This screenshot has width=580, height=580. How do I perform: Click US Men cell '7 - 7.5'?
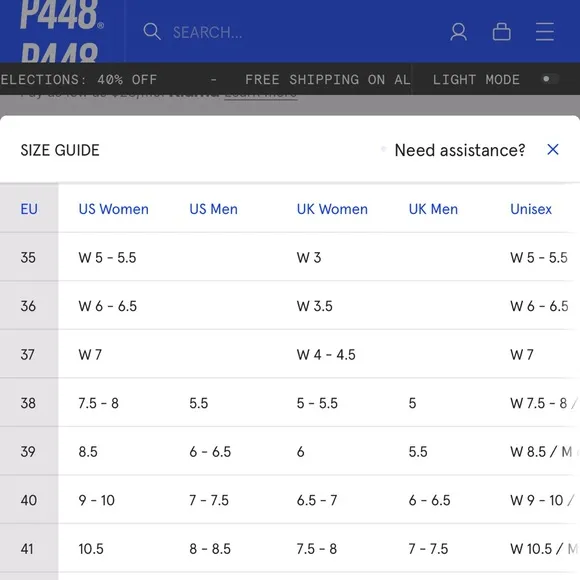pos(209,500)
